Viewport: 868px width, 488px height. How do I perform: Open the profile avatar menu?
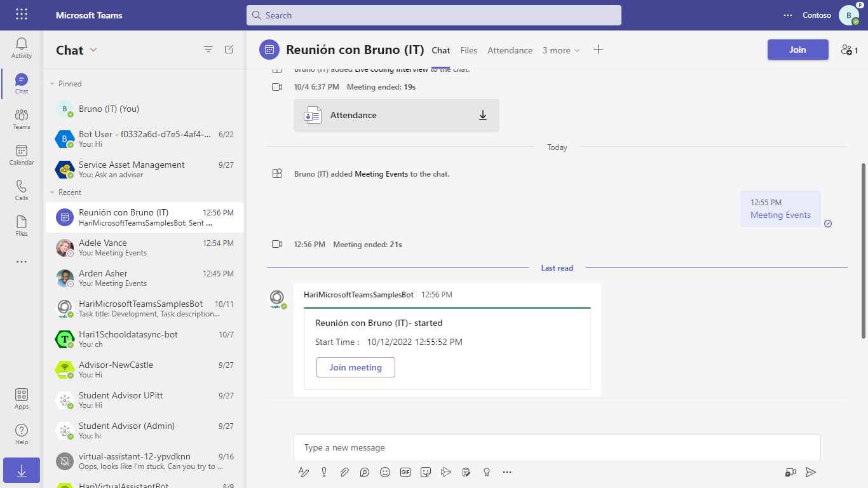pos(849,15)
